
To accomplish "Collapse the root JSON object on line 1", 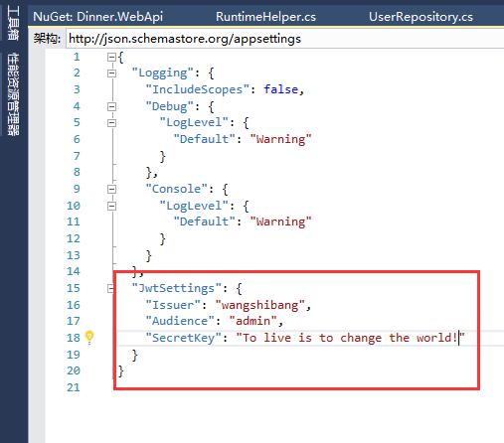I will [111, 58].
